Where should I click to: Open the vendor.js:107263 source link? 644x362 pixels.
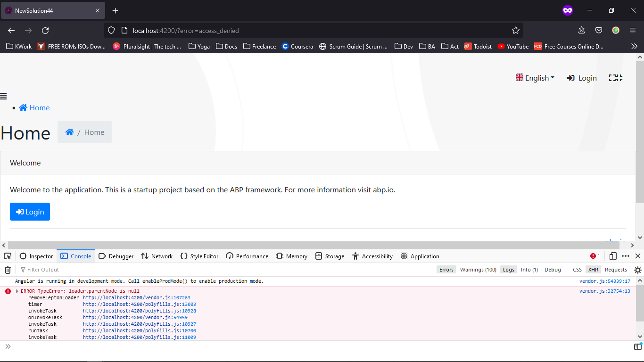136,298
